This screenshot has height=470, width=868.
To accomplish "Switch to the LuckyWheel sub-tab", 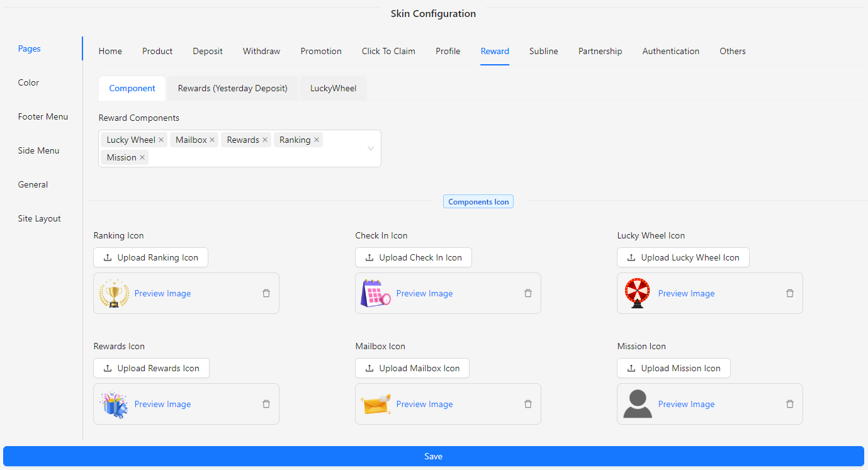I will pyautogui.click(x=333, y=88).
